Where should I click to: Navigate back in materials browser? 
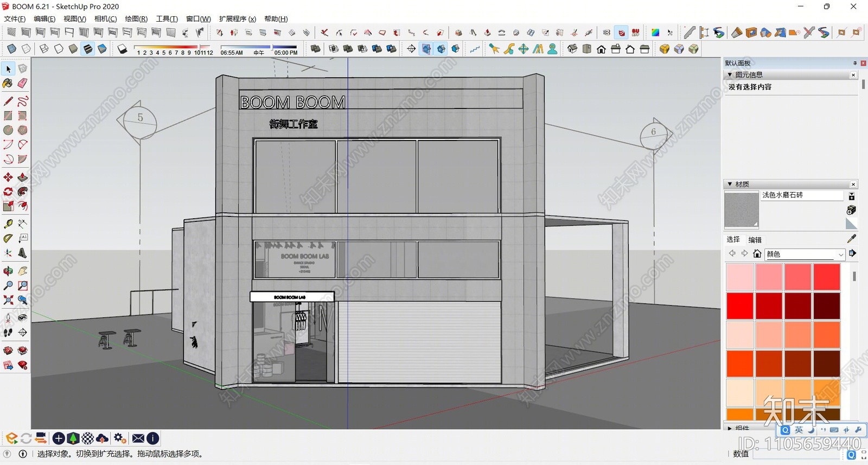pyautogui.click(x=732, y=253)
